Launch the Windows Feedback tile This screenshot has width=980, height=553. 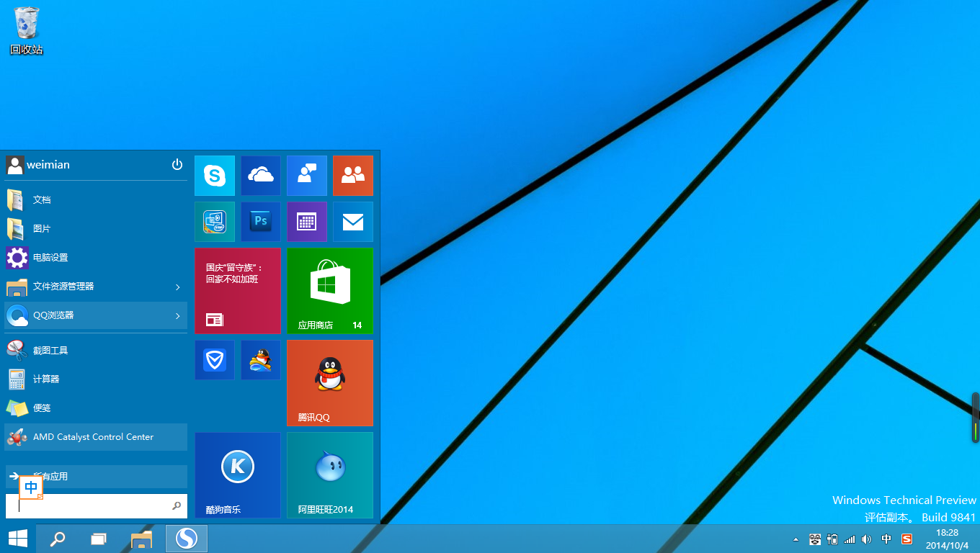tap(307, 176)
